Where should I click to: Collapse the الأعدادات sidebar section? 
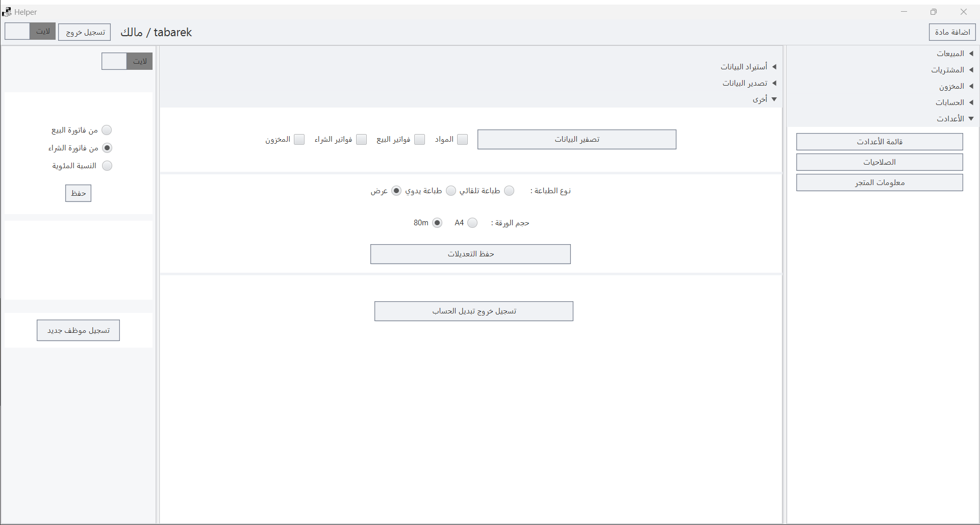(x=971, y=119)
